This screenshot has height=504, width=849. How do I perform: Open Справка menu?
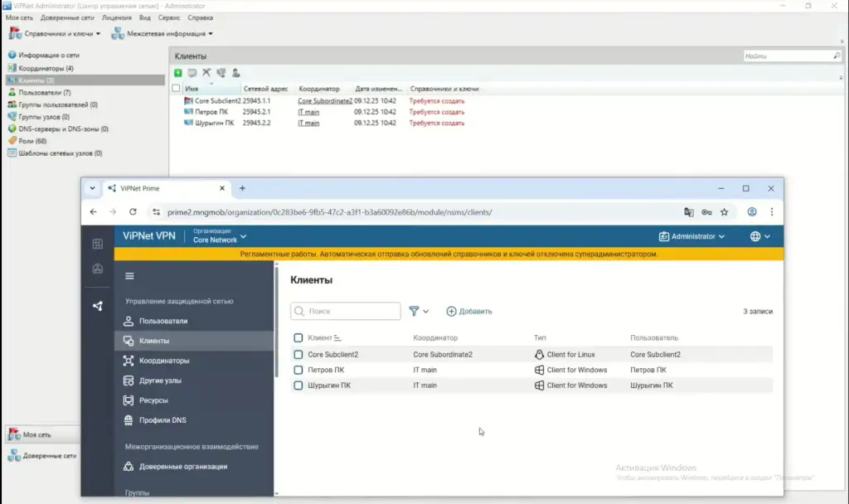201,18
